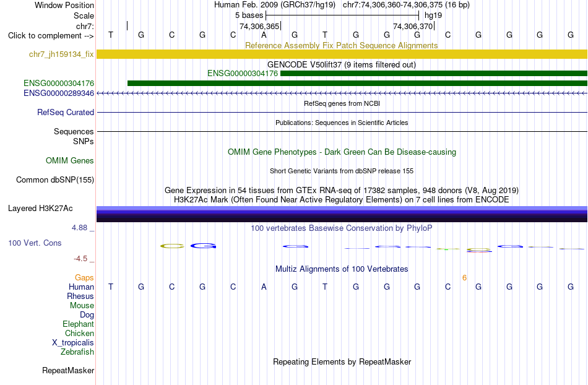Open the chr7_jh159134_fix track label
Image resolution: width=588 pixels, height=385 pixels.
point(61,54)
